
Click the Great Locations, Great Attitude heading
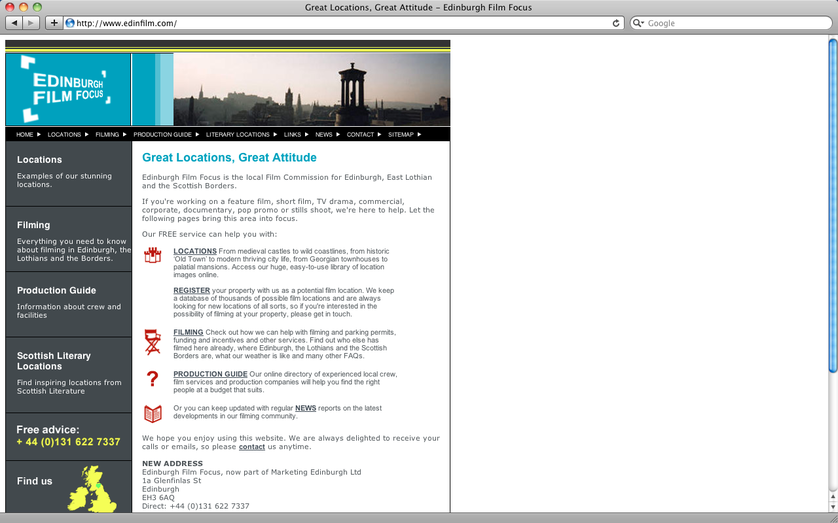229,157
